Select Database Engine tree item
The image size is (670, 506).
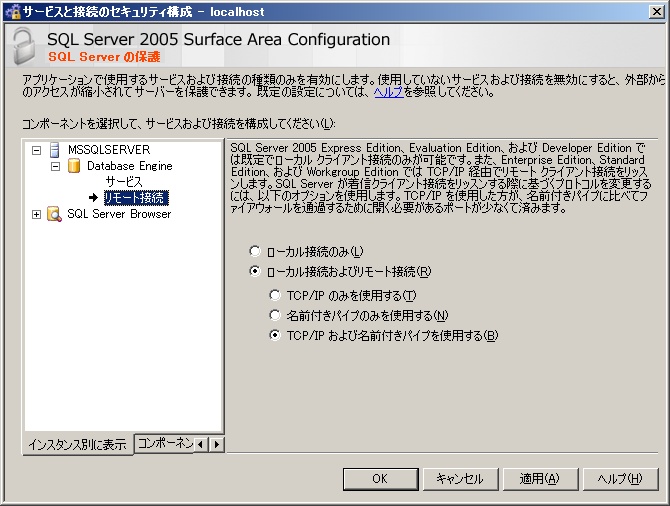tap(129, 166)
